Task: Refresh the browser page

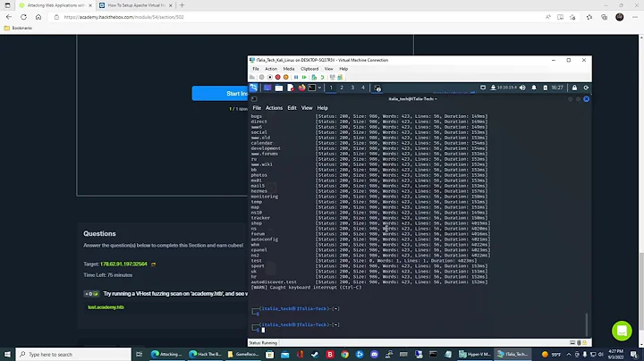Action: click(x=23, y=17)
